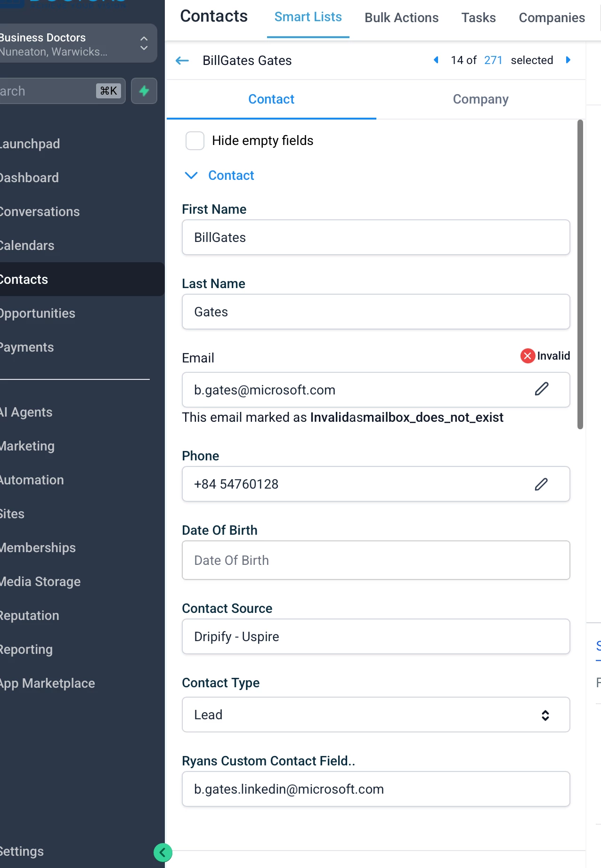
Task: Click the contact panel vertical scrollbar
Action: 580,274
